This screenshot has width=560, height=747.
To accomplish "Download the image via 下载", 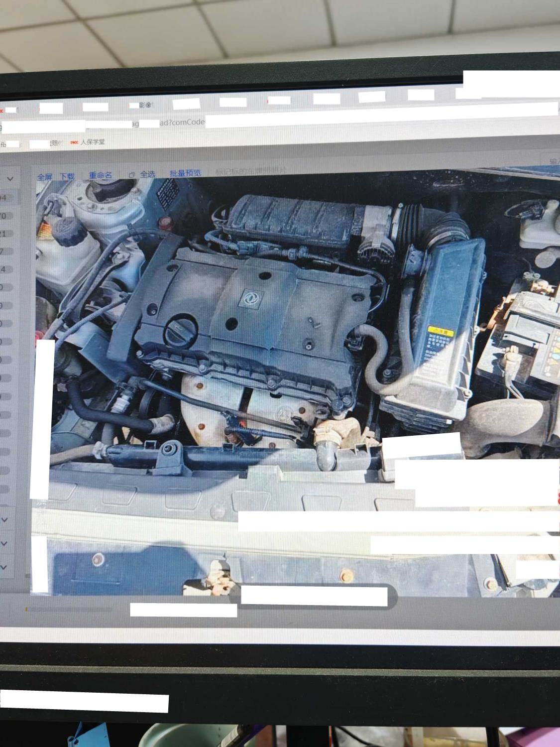I will (x=67, y=176).
